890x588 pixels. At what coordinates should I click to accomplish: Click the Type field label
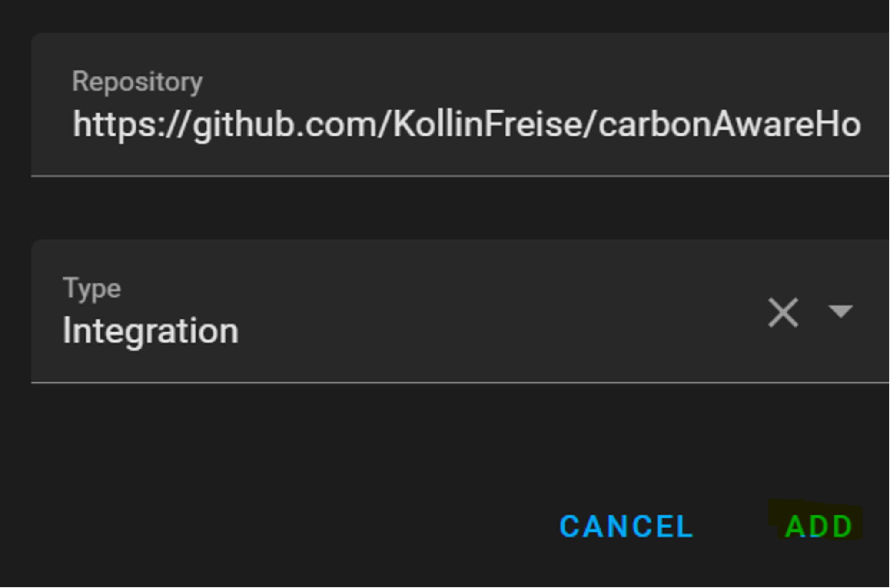(92, 289)
